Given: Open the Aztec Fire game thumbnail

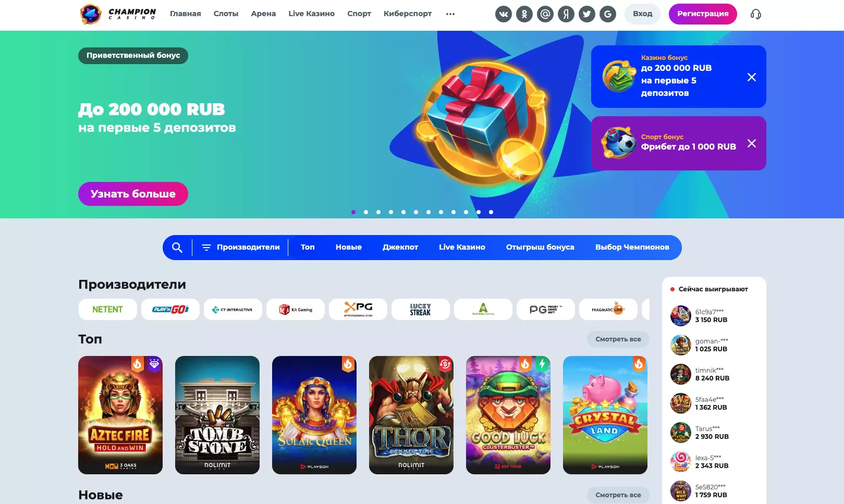Looking at the screenshot, I should [120, 415].
